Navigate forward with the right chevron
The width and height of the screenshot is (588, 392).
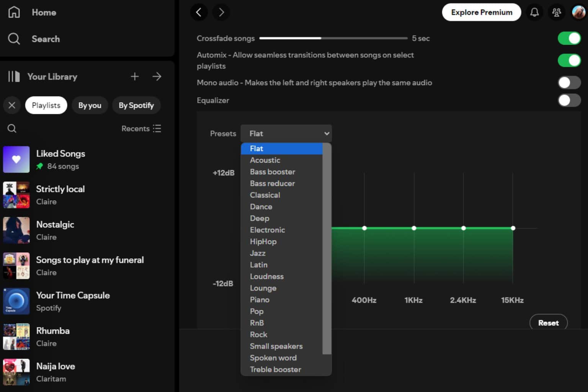point(221,12)
